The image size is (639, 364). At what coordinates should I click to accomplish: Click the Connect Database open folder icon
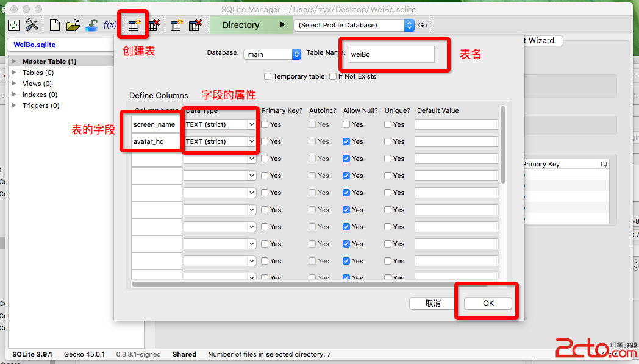73,25
